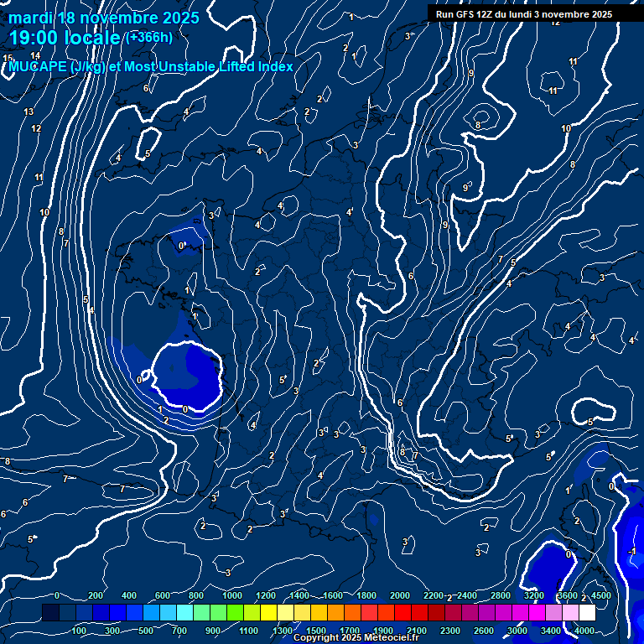Click the purple legend swatch for 2600–2800
644x644 pixels.
click(487, 612)
